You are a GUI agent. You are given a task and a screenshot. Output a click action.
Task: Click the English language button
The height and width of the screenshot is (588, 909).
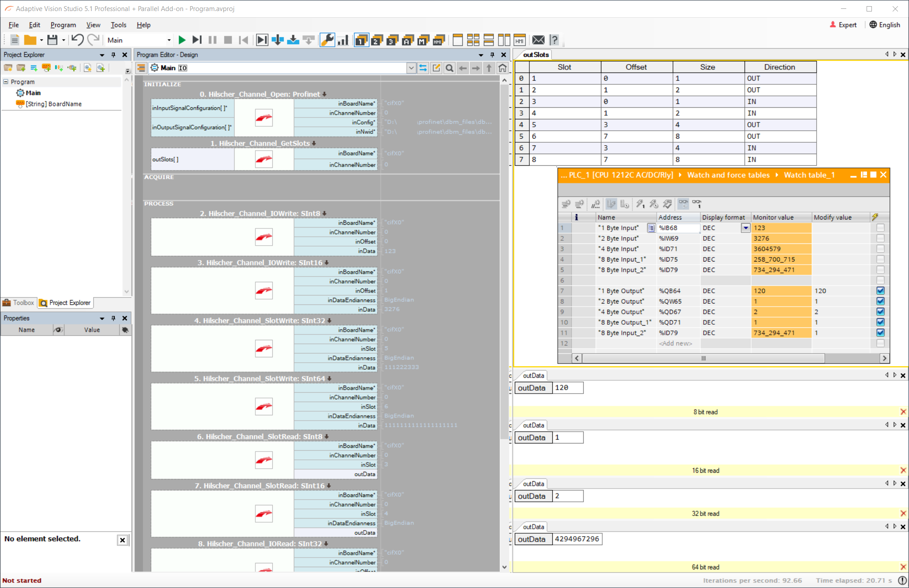point(885,25)
